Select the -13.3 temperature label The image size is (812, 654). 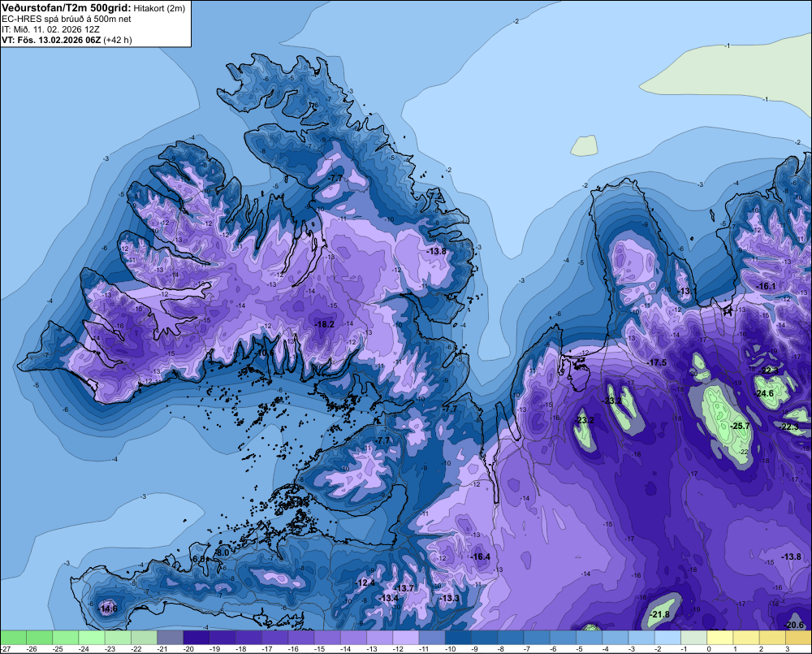pos(450,598)
